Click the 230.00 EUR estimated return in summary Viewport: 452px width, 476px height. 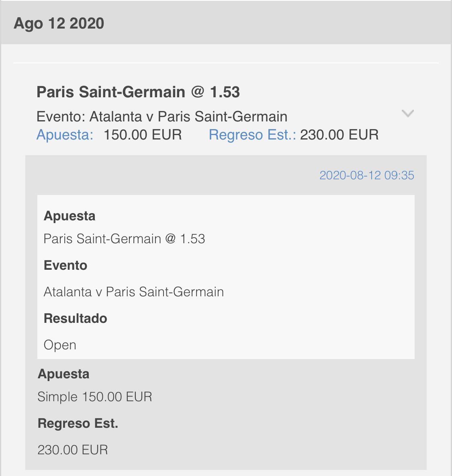(x=339, y=135)
